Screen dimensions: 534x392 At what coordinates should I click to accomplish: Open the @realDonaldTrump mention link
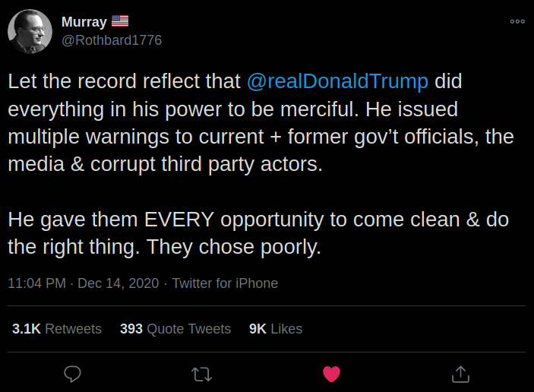point(337,81)
